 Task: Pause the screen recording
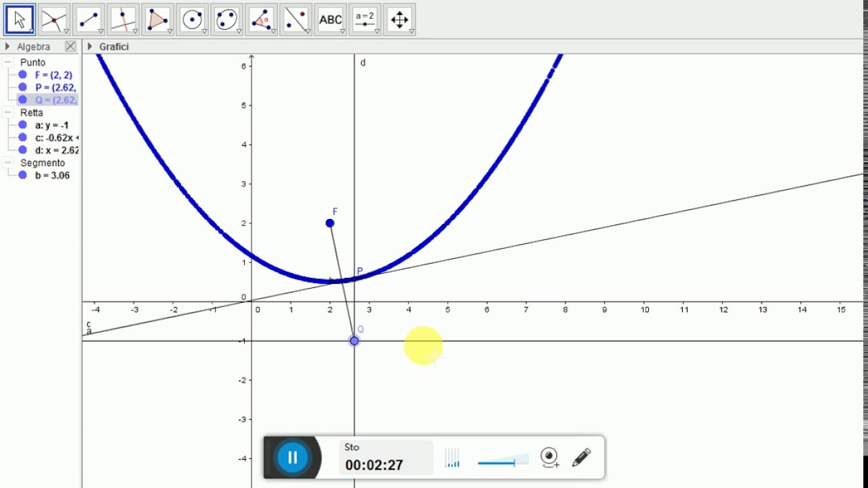(292, 457)
